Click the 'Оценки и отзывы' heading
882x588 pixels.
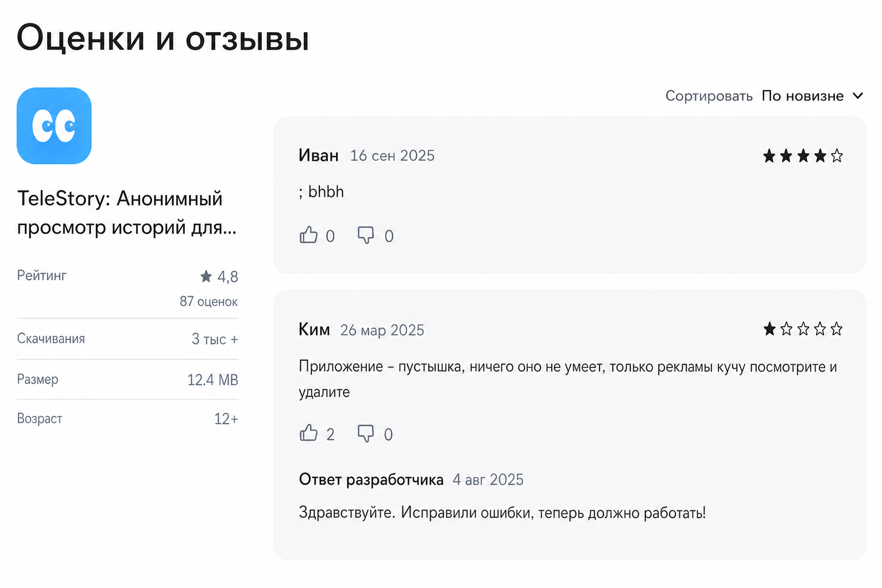tap(163, 38)
